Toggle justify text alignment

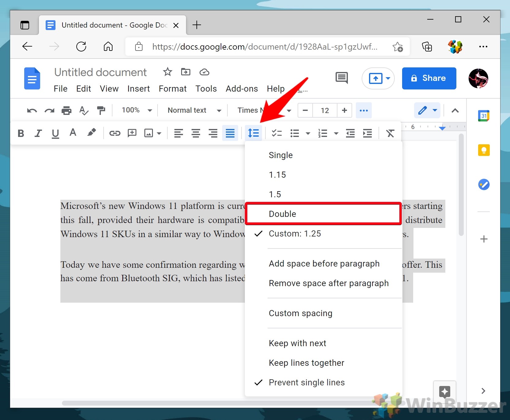tap(230, 133)
